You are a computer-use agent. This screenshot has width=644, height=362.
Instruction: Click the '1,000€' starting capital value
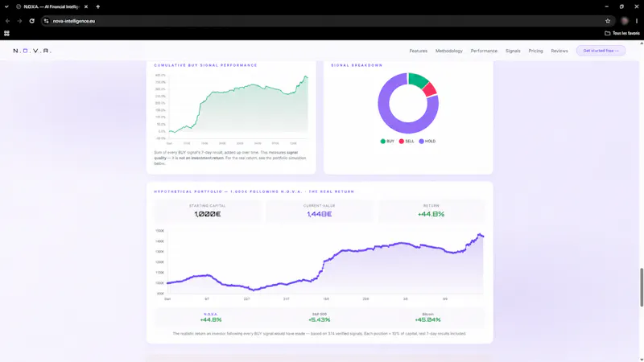click(208, 214)
